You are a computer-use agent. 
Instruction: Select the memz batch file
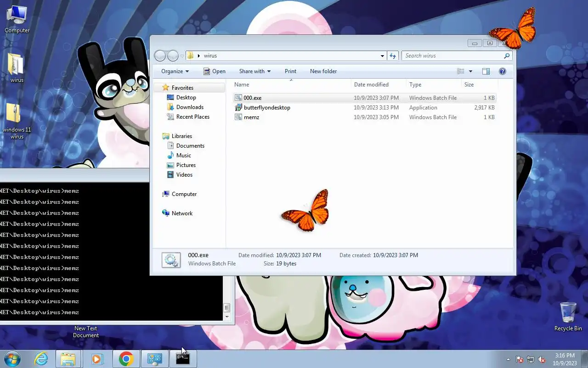(x=365, y=117)
